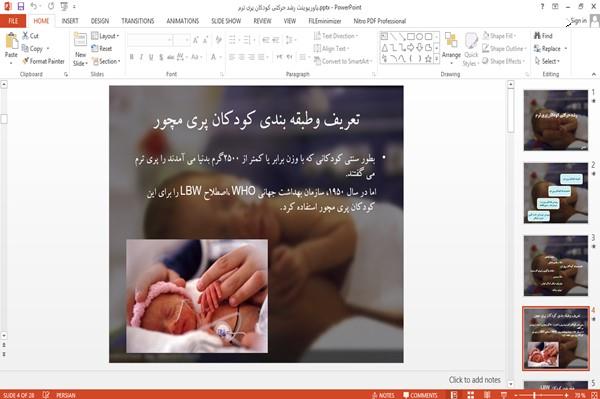Switch to Normal view in status bar
Viewport: 600px width, 399px height.
454,395
